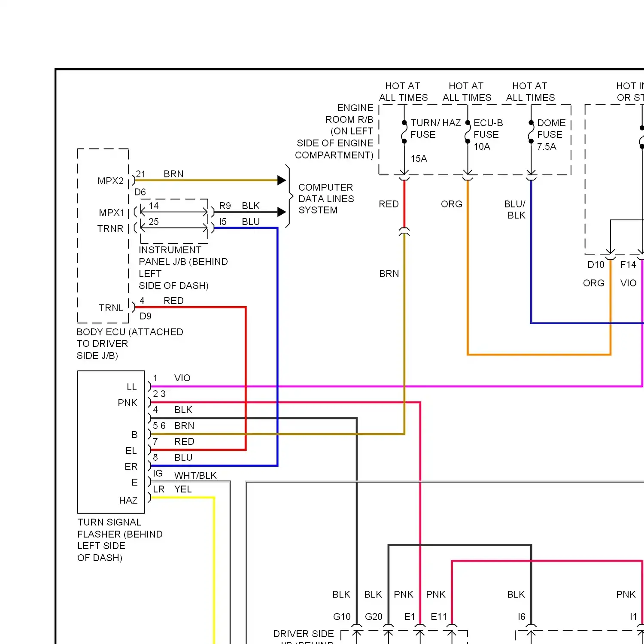Image resolution: width=644 pixels, height=644 pixels.
Task: Click ORG wire label below ECU-B fuse
Action: 452,204
